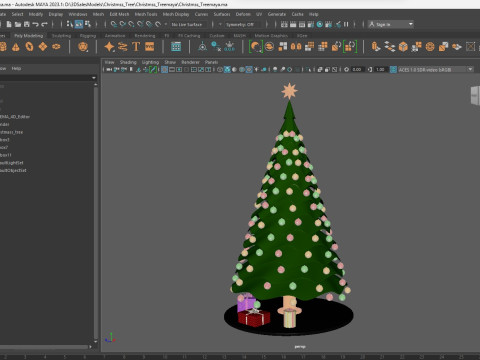Click the viewport exposure value field 0.00
Screen dimensions: 480x360
click(x=357, y=69)
